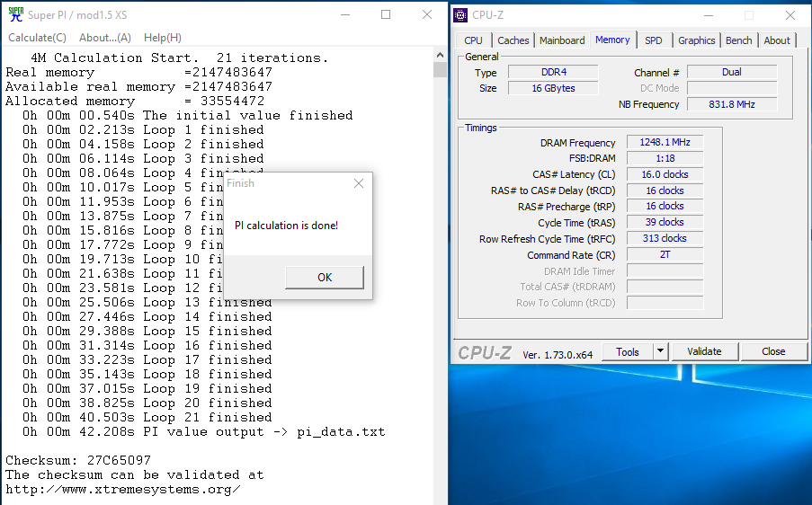Open the About tab in CPU-Z
The height and width of the screenshot is (505, 812).
(777, 40)
